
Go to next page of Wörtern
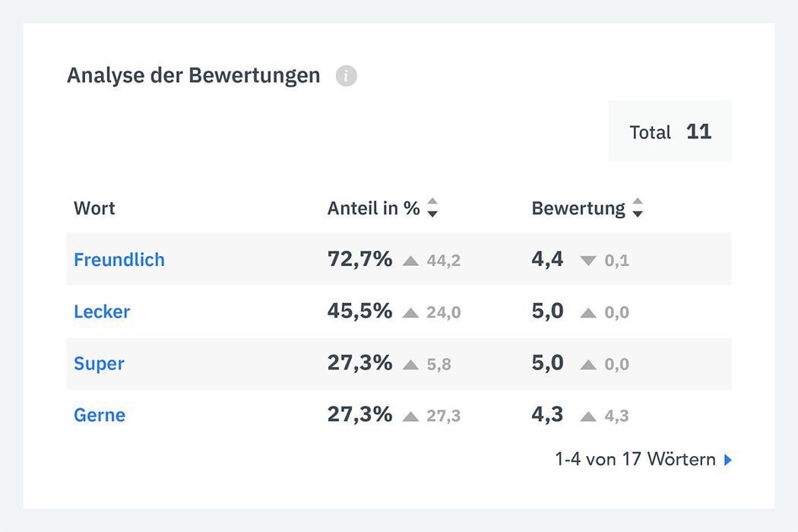pyautogui.click(x=728, y=460)
